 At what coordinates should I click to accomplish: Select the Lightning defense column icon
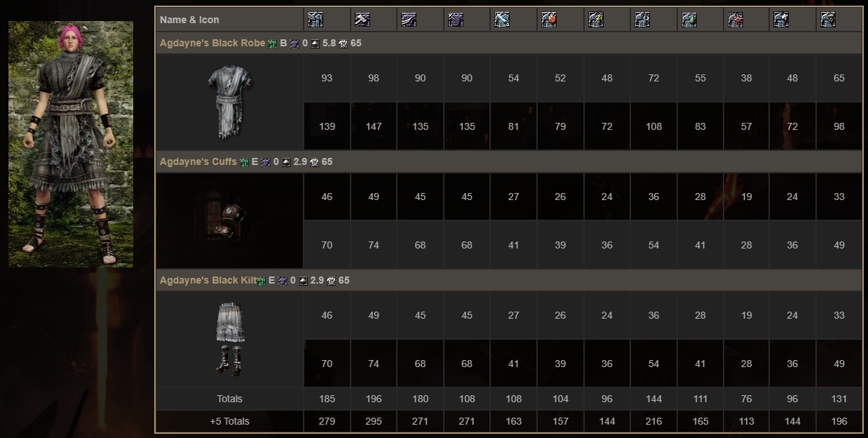coord(595,20)
